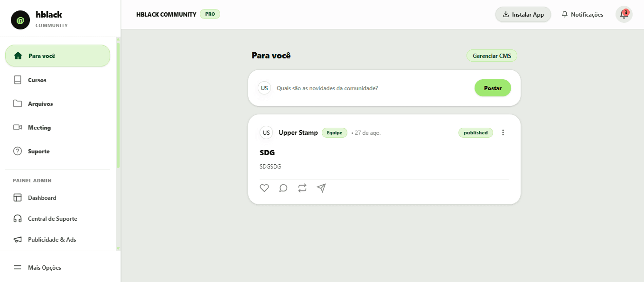Click the Postar button

(493, 88)
